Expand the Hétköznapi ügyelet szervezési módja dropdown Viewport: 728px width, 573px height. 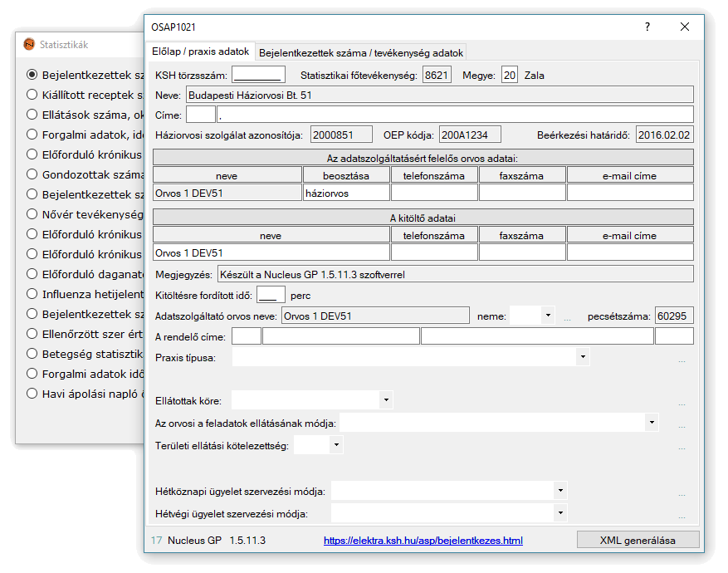560,490
